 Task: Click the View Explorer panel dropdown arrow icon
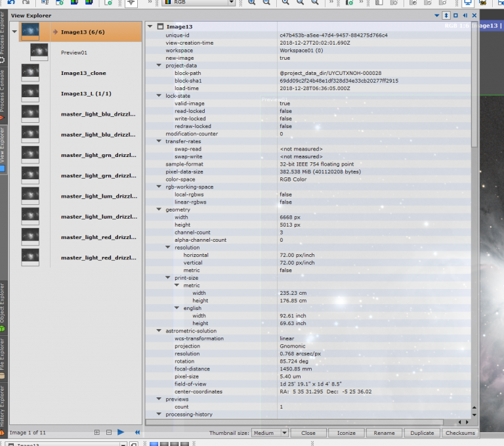coord(437,15)
